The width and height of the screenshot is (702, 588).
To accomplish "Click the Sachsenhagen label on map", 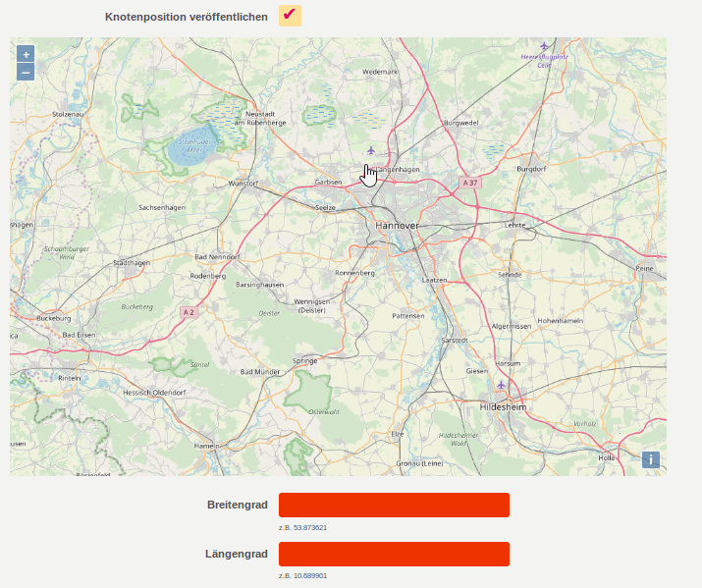I will [162, 208].
